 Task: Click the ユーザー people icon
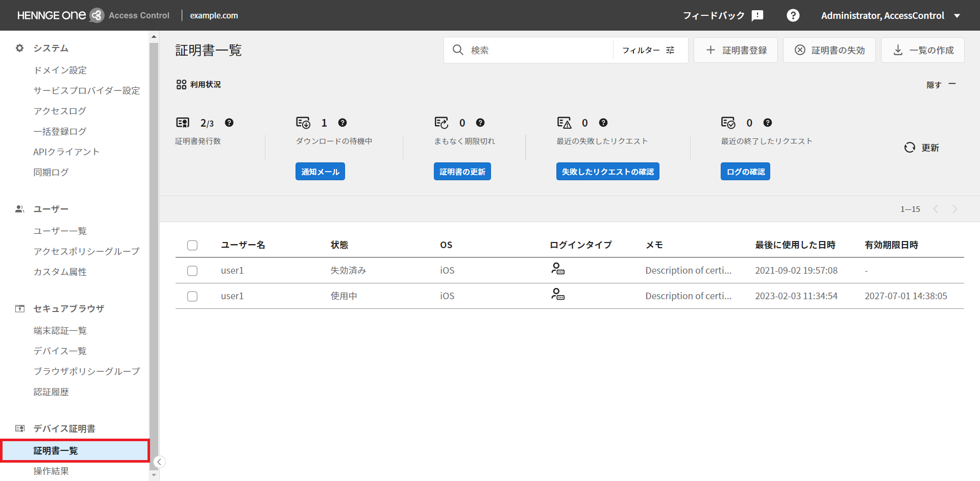tap(20, 209)
